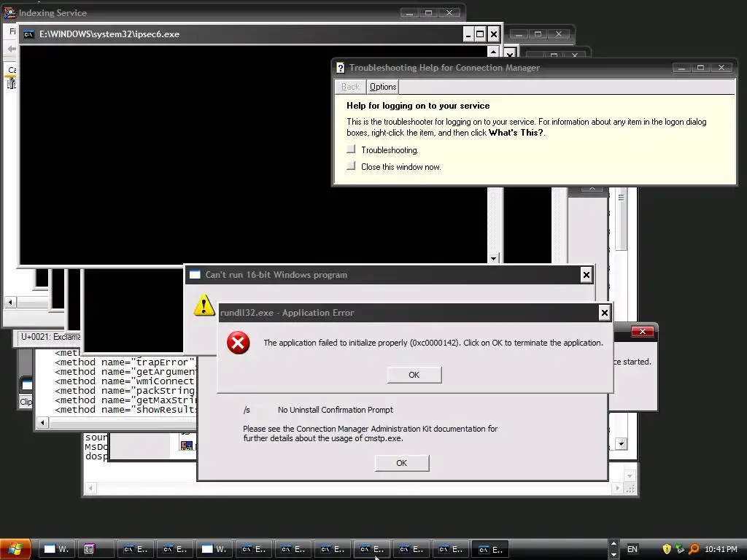Click the "U+0021: Exclama" status bar text
The image size is (747, 560).
[50, 337]
